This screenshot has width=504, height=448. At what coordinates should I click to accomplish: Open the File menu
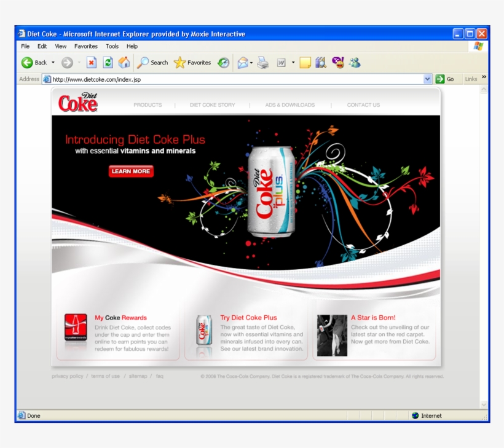point(25,46)
